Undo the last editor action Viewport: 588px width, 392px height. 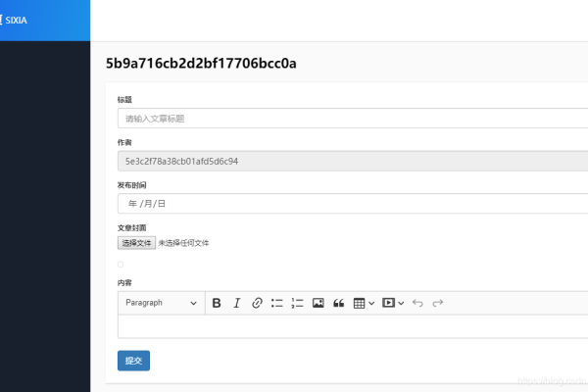tap(417, 303)
